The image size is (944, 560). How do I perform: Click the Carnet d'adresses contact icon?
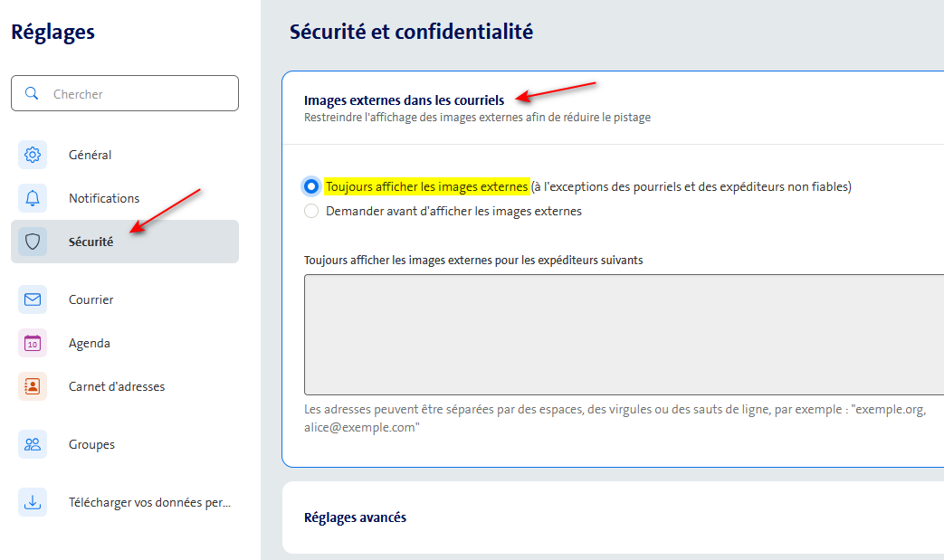point(33,386)
